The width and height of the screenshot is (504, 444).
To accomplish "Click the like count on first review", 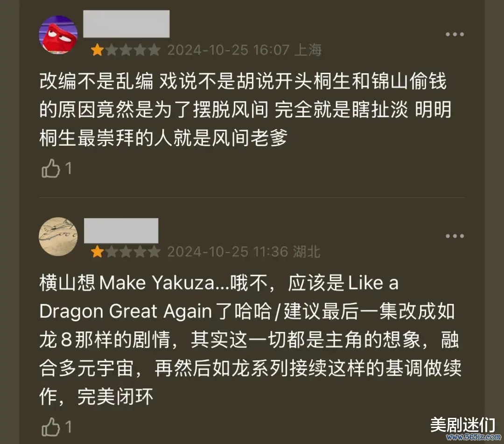I will coord(68,168).
